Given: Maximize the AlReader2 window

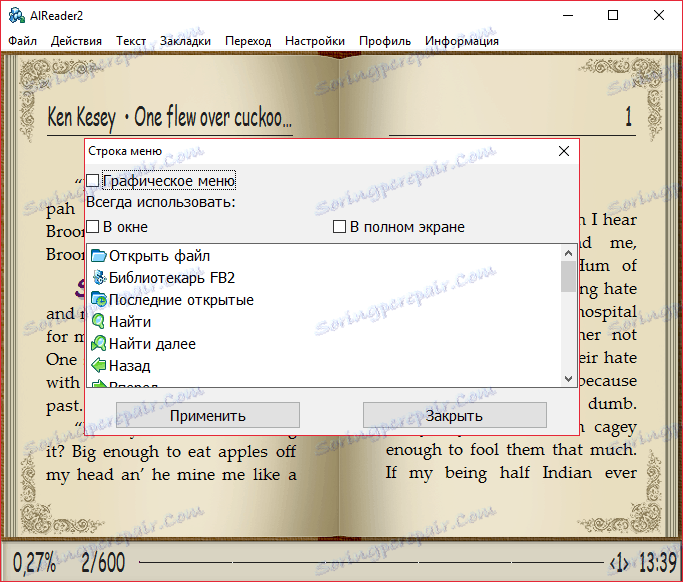Looking at the screenshot, I should (x=613, y=15).
